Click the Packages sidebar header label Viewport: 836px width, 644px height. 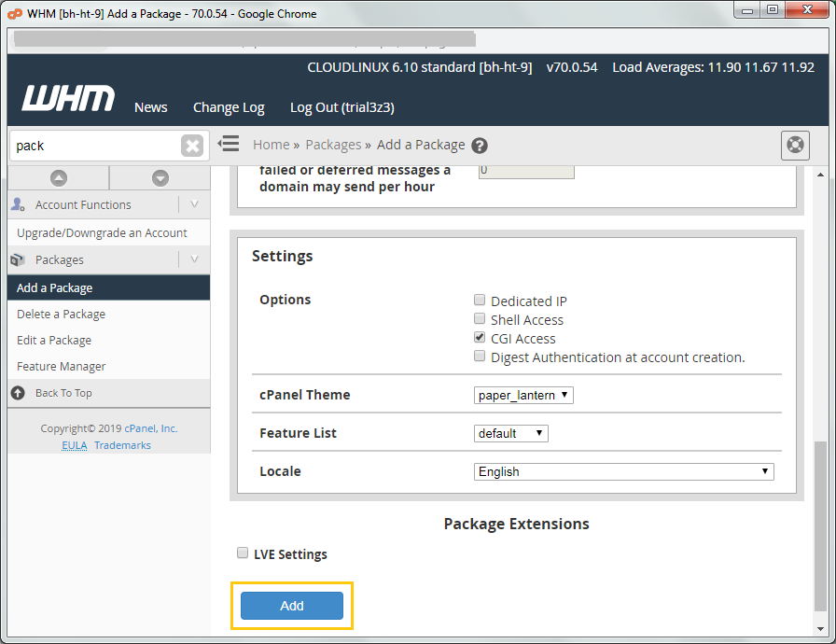tap(59, 259)
